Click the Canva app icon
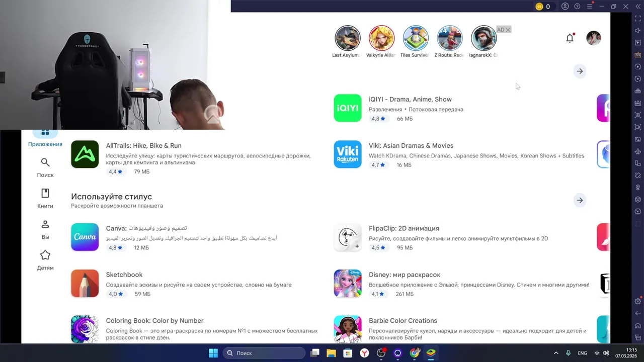This screenshot has width=644, height=362. tap(85, 237)
